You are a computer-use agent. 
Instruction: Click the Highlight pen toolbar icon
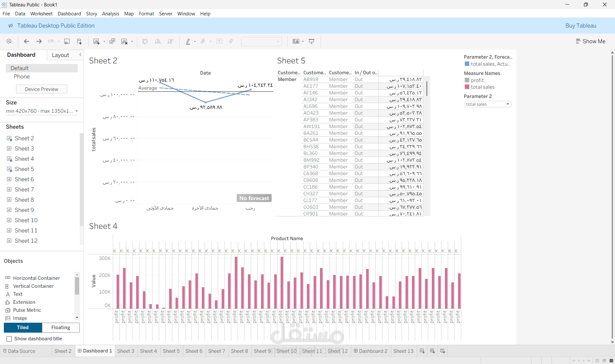click(x=188, y=41)
